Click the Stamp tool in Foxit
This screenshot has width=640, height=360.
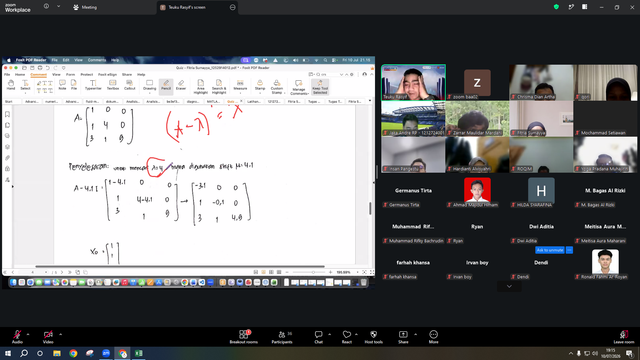260,86
